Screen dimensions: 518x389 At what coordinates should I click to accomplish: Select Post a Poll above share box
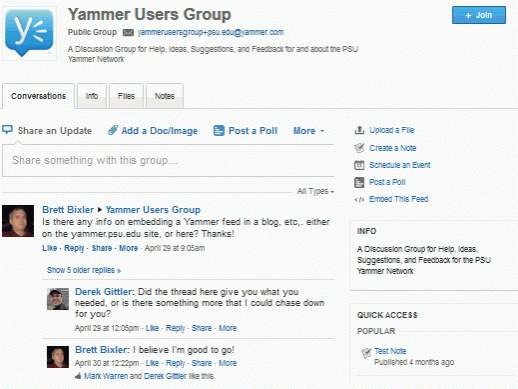[x=253, y=131]
